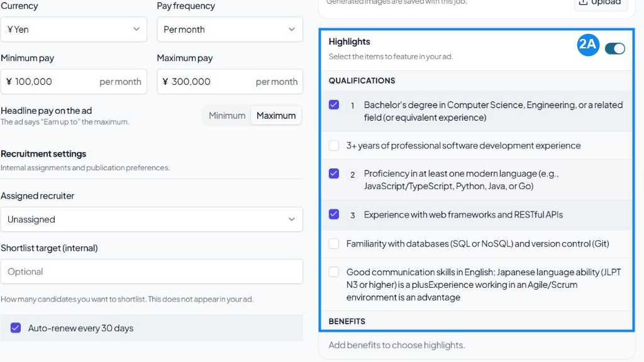Uncheck the modern language proficiency qualification
The image size is (644, 362).
(334, 173)
